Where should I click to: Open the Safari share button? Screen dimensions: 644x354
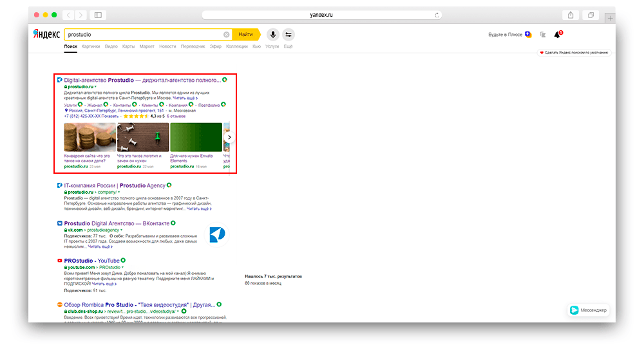(571, 15)
